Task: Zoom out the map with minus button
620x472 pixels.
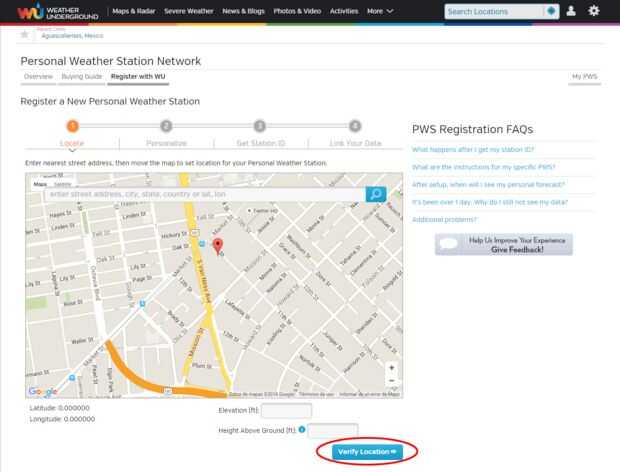Action: pyautogui.click(x=391, y=381)
